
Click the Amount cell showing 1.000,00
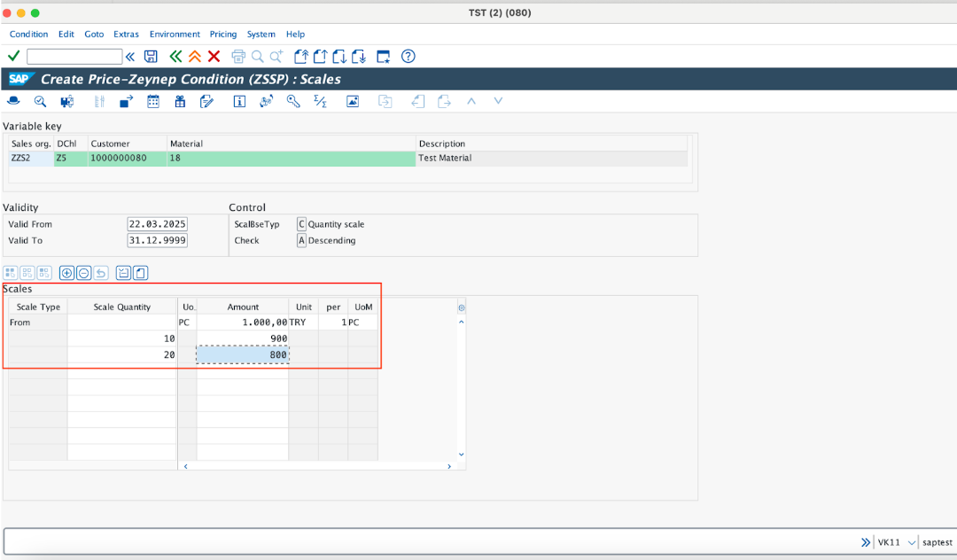coord(242,323)
